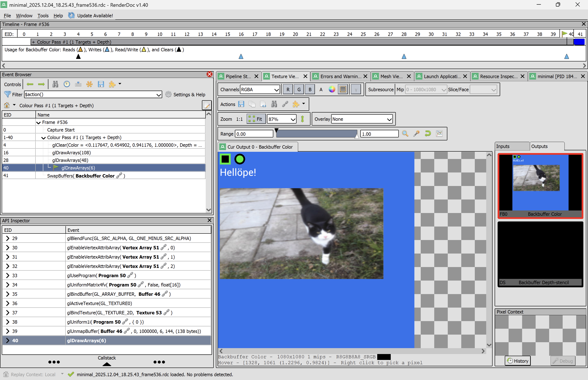588x380 pixels.
Task: Click the bookmark star icon in Event Browser
Action: pyautogui.click(x=89, y=84)
